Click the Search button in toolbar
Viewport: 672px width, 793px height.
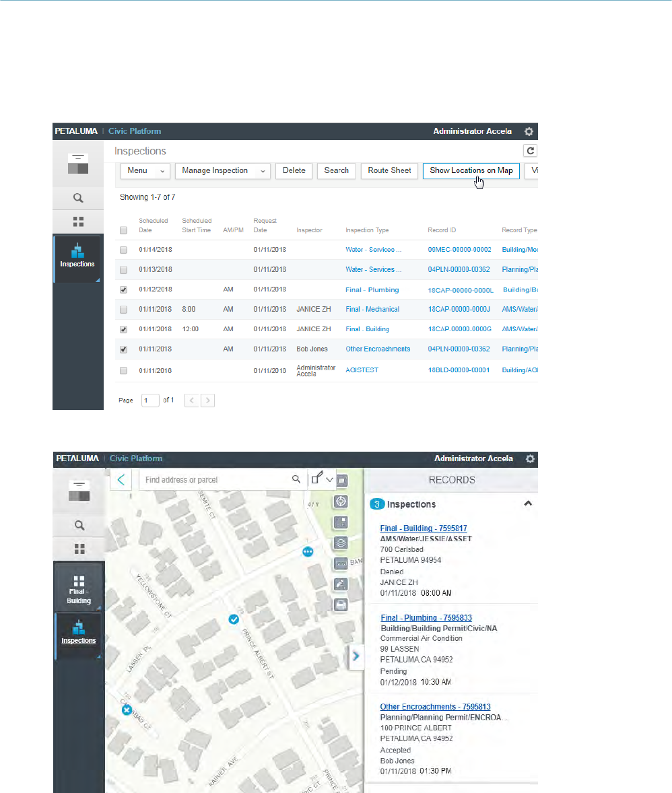coord(337,171)
